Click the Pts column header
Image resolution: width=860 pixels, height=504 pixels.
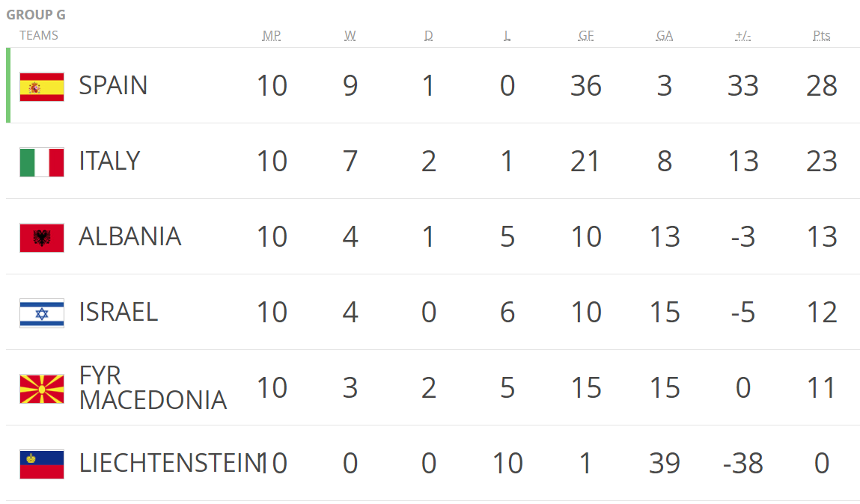click(822, 36)
